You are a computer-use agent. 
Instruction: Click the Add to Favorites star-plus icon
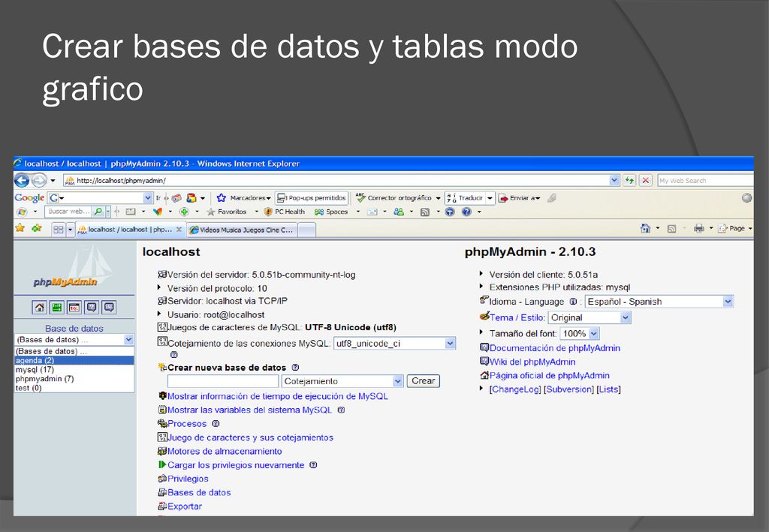click(37, 228)
